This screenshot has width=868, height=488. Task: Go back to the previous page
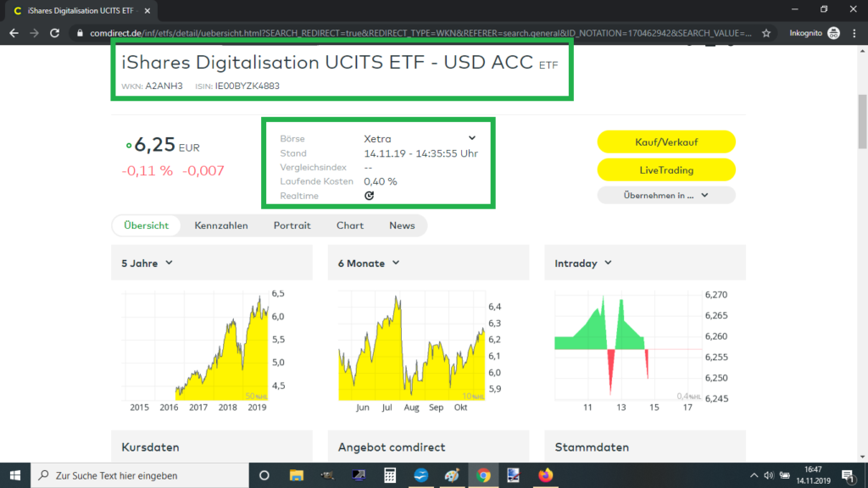14,33
